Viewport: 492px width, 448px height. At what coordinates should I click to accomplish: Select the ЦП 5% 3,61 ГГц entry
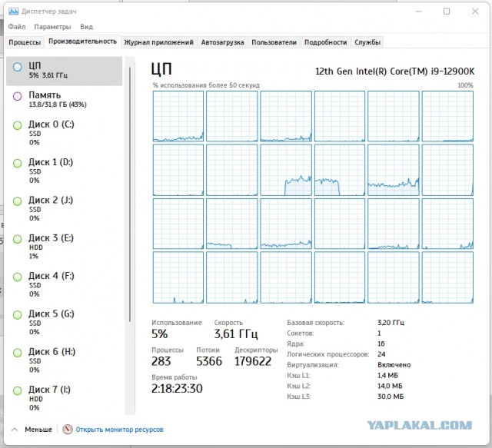(x=64, y=71)
